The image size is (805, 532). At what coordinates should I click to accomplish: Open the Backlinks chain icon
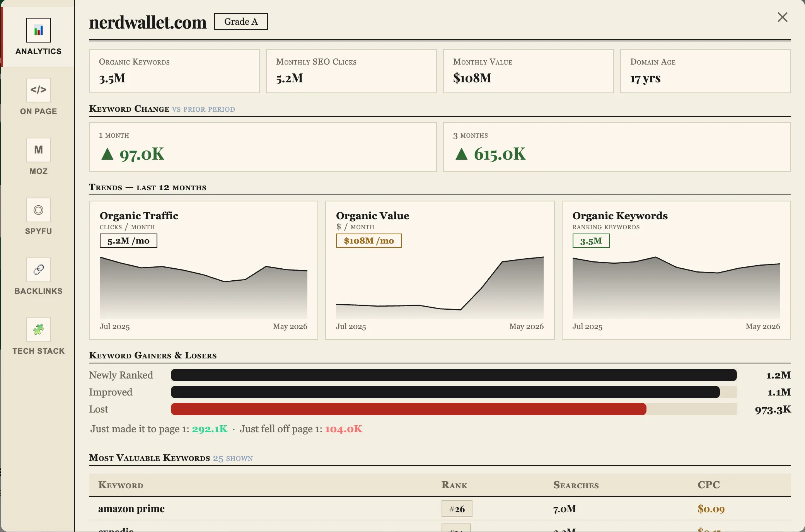click(x=39, y=270)
